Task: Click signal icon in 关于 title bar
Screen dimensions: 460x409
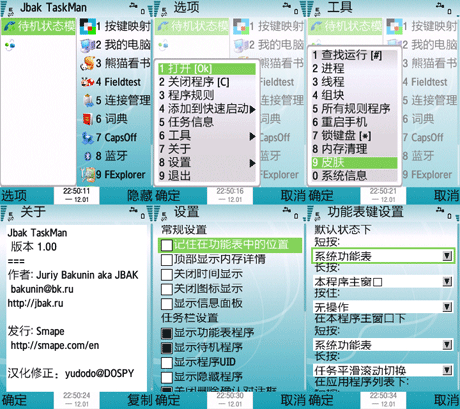Action: click(4, 213)
